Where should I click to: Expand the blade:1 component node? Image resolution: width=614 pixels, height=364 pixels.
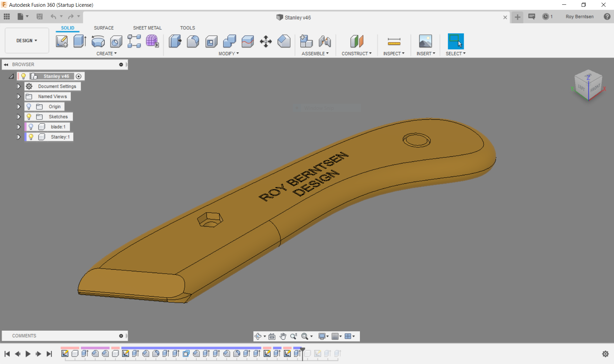(19, 127)
